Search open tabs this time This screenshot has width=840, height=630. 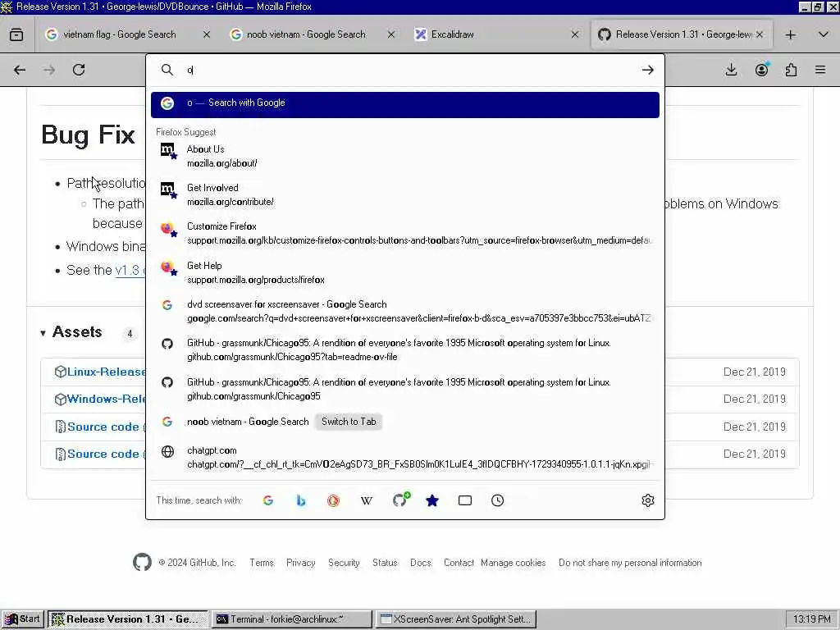click(x=465, y=500)
